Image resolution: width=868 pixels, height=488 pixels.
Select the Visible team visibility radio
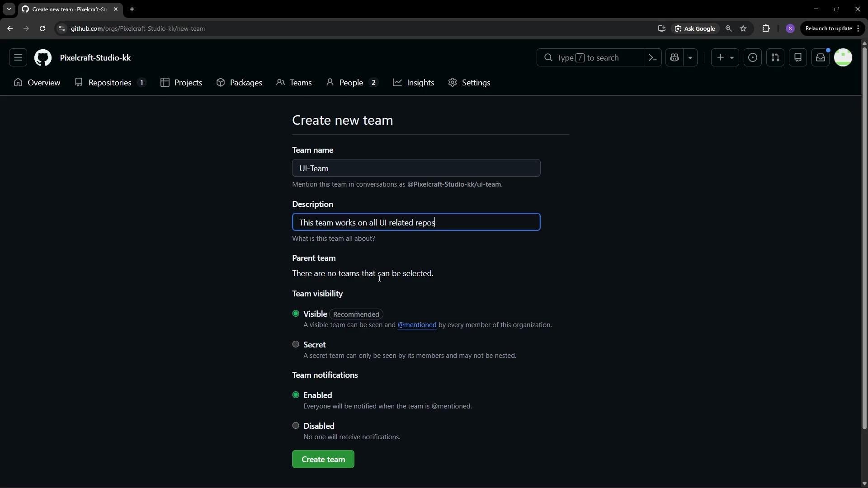coord(296,314)
